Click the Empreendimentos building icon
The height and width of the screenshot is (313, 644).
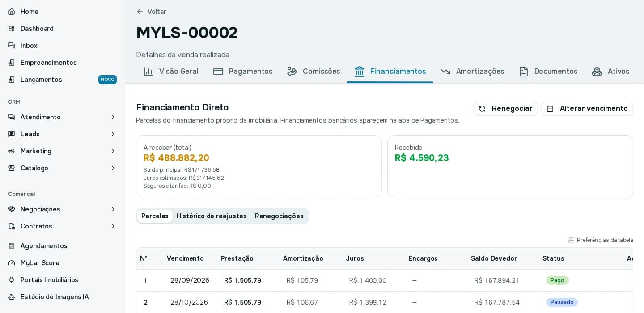click(x=12, y=63)
